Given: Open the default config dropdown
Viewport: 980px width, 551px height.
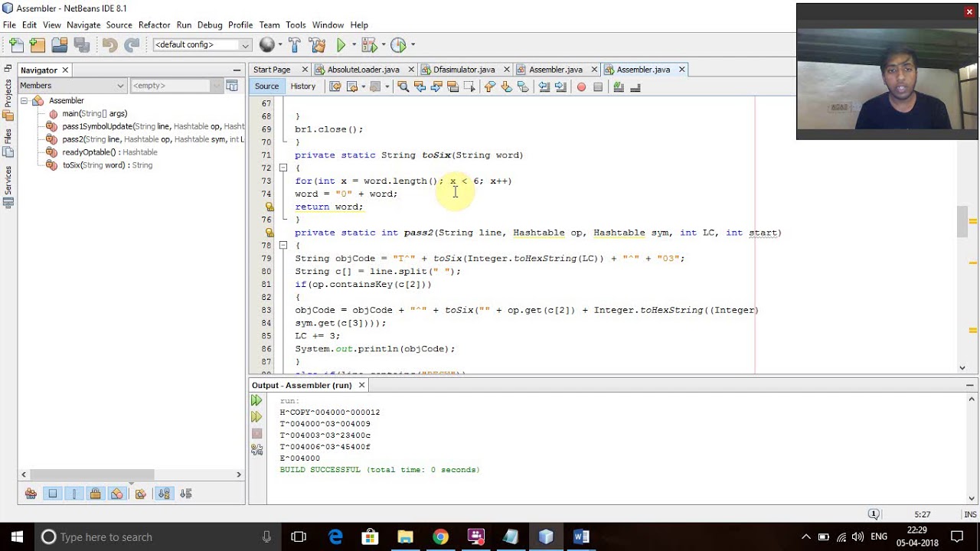Looking at the screenshot, I should coord(202,45).
